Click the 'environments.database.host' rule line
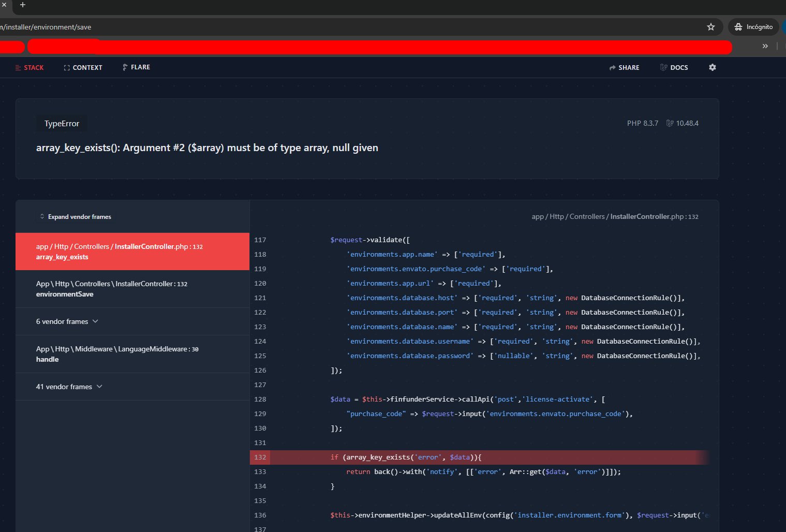Viewport: 786px width, 532px height. 515,298
